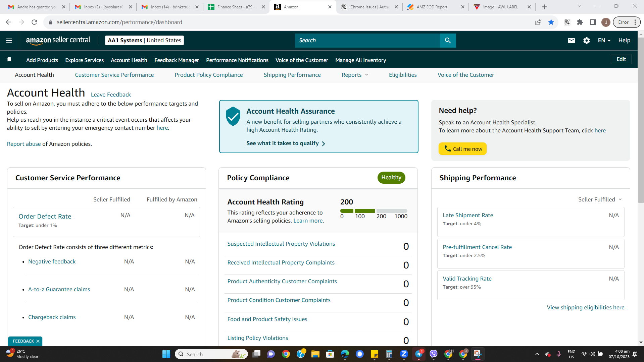Expand the Reports dropdown
The height and width of the screenshot is (362, 644).
point(355,75)
